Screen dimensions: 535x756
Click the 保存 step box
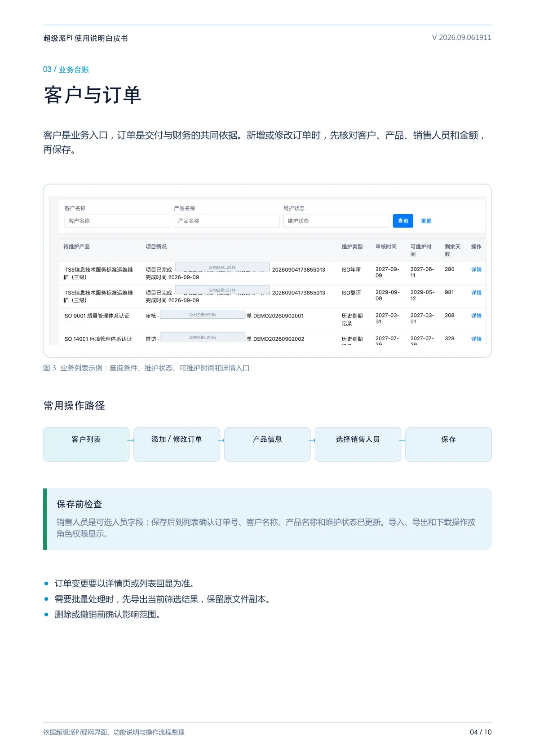click(x=448, y=444)
